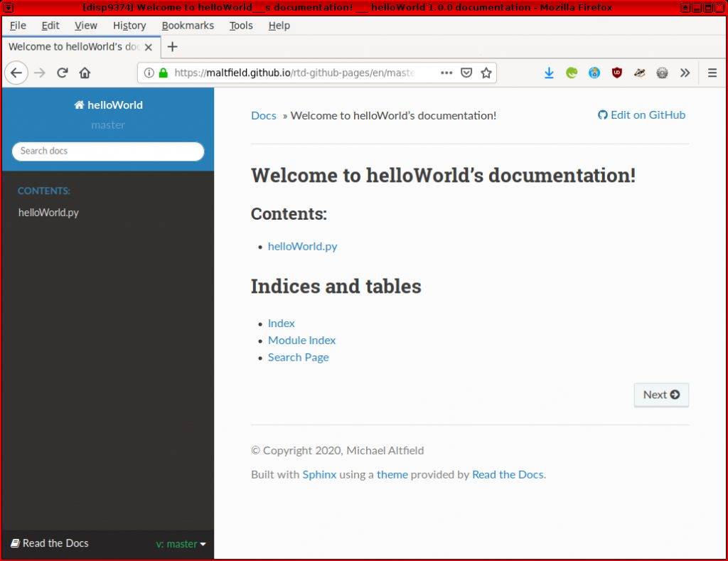
Task: Open the Downloads arrow icon
Action: click(549, 73)
